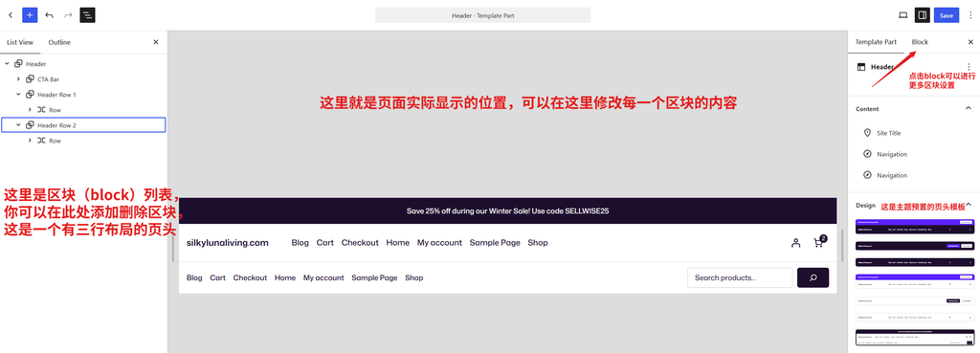980x353 pixels.
Task: Click Cart in the navigation beside site title
Action: 325,243
